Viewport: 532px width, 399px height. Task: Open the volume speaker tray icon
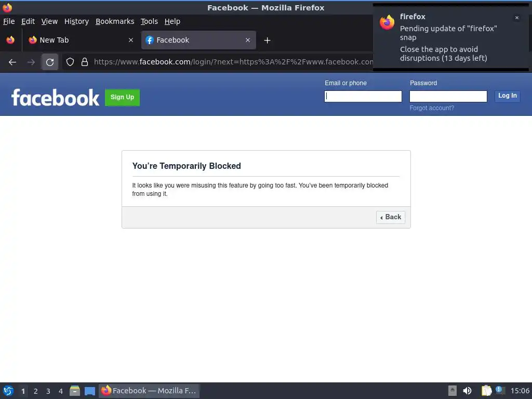coord(467,391)
